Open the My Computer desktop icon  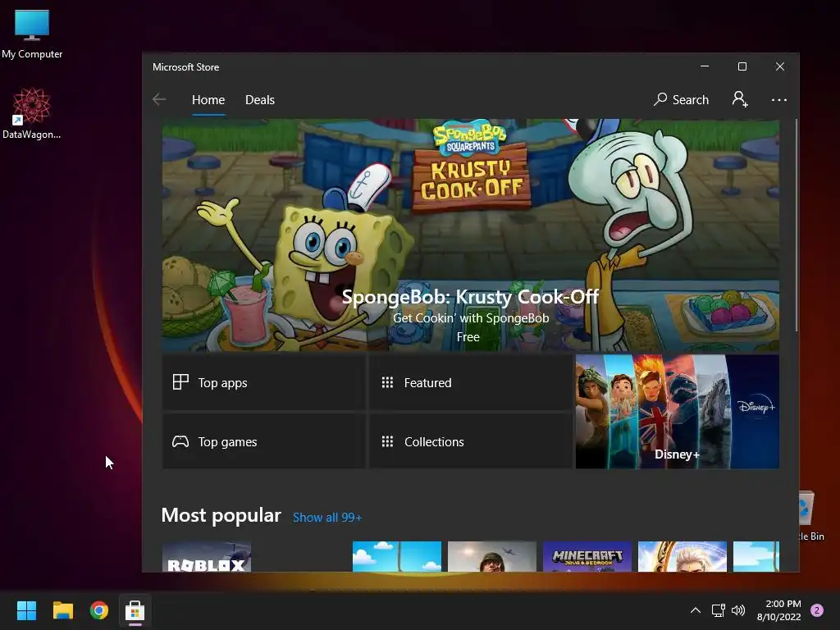pyautogui.click(x=32, y=34)
